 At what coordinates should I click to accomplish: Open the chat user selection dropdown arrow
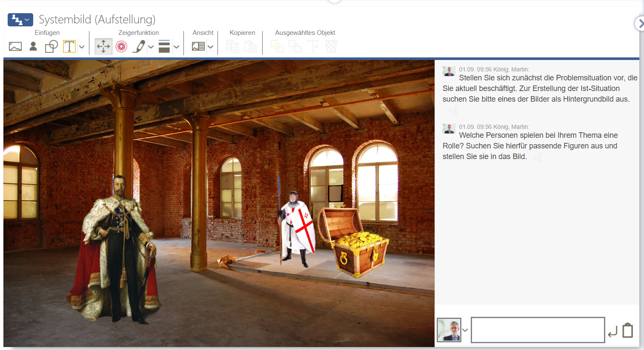[x=465, y=330]
